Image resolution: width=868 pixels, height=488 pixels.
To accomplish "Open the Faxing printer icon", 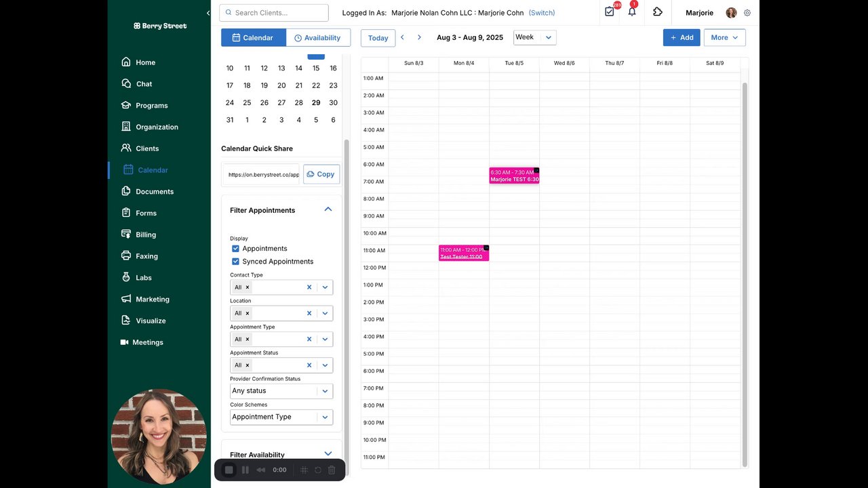I will tap(126, 256).
